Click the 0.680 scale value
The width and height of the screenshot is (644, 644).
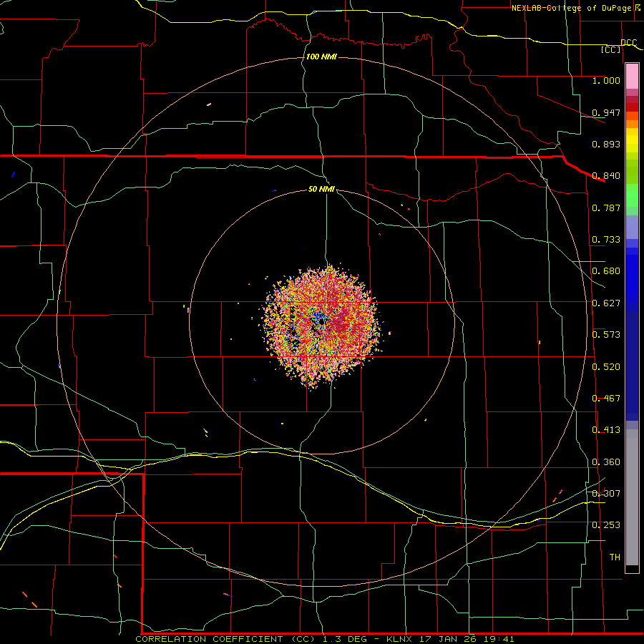point(606,271)
